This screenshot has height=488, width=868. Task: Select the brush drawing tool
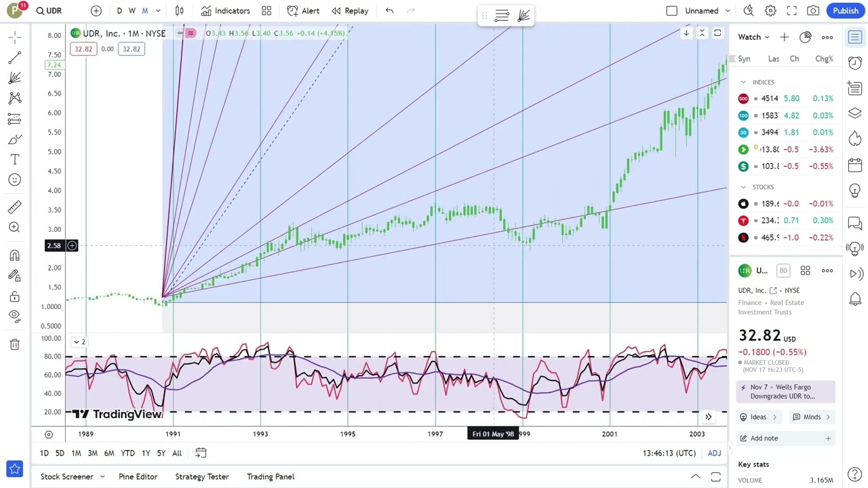[14, 139]
